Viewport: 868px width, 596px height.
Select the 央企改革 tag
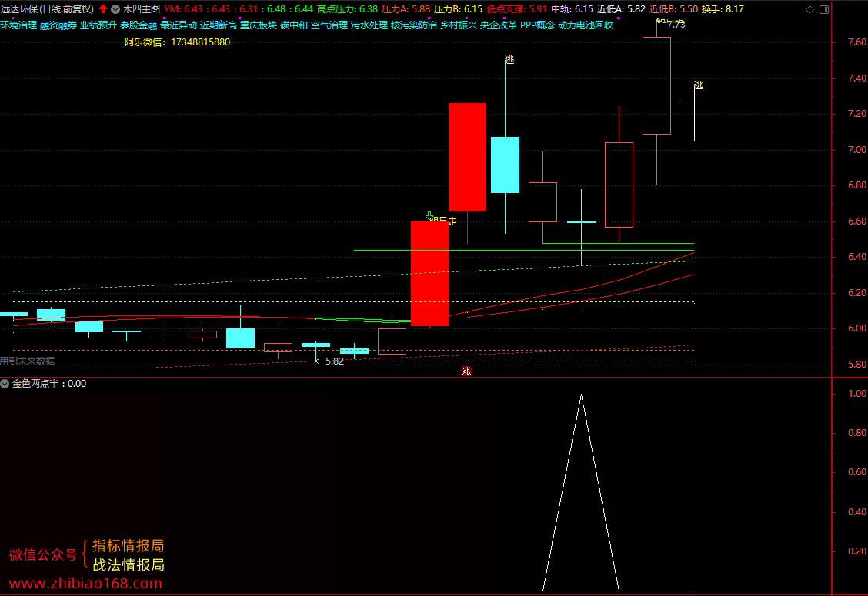(498, 25)
